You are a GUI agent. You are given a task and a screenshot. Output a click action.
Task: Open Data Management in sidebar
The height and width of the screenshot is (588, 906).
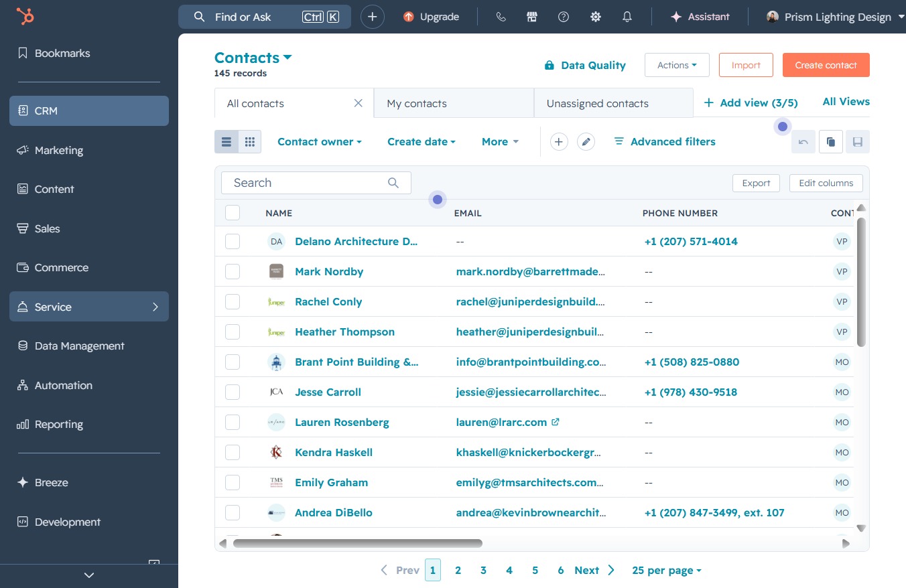[x=89, y=346]
